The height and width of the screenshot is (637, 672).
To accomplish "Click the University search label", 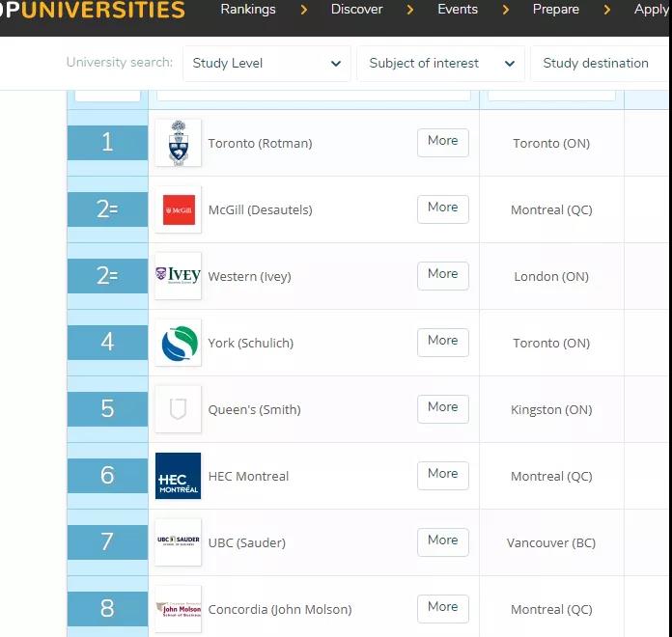I will point(120,63).
